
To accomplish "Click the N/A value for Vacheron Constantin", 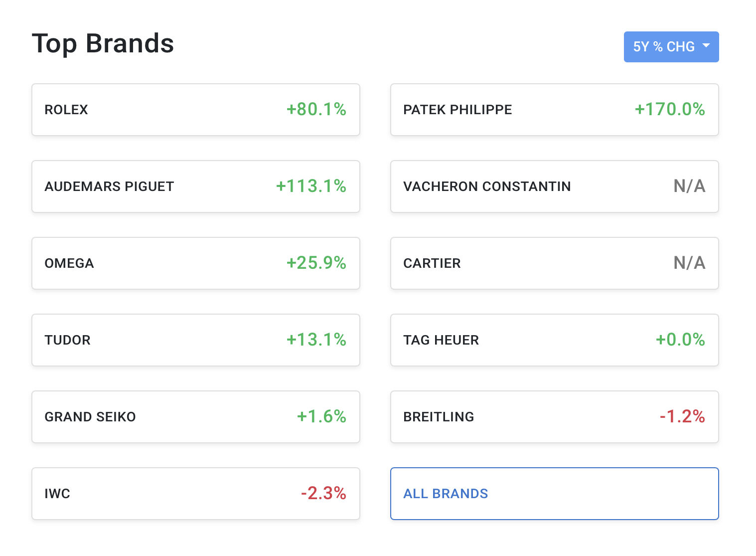I will [689, 186].
